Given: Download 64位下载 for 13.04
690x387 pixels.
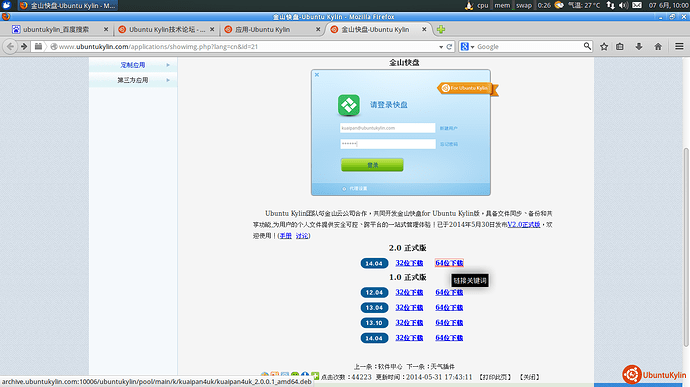Looking at the screenshot, I should [x=449, y=307].
